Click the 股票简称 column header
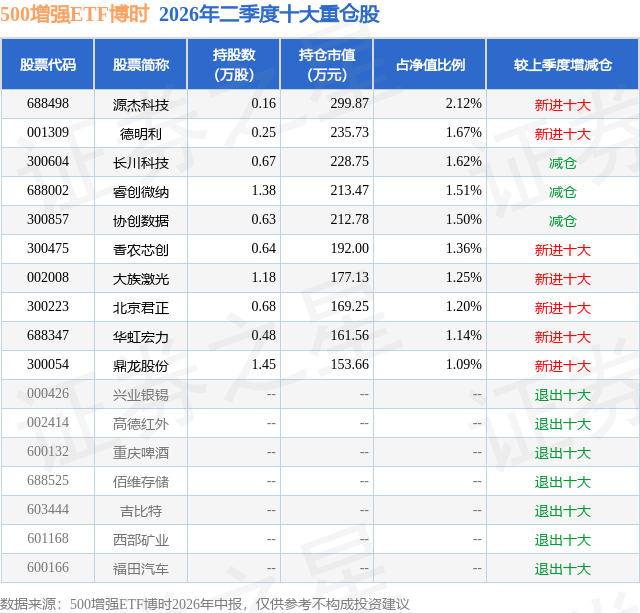This screenshot has width=640, height=613. [141, 64]
